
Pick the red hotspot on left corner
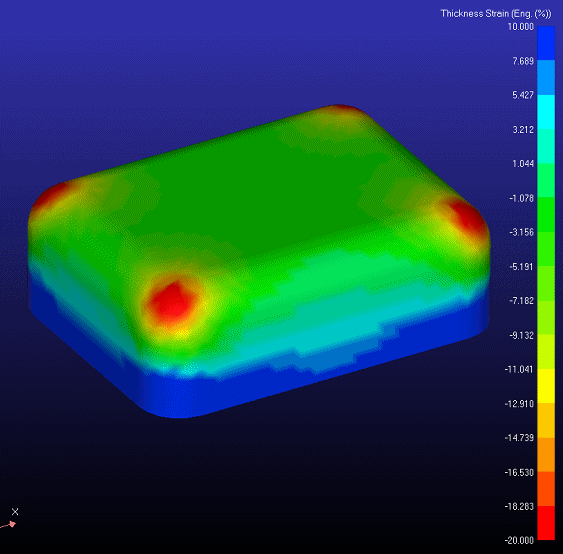(x=50, y=196)
